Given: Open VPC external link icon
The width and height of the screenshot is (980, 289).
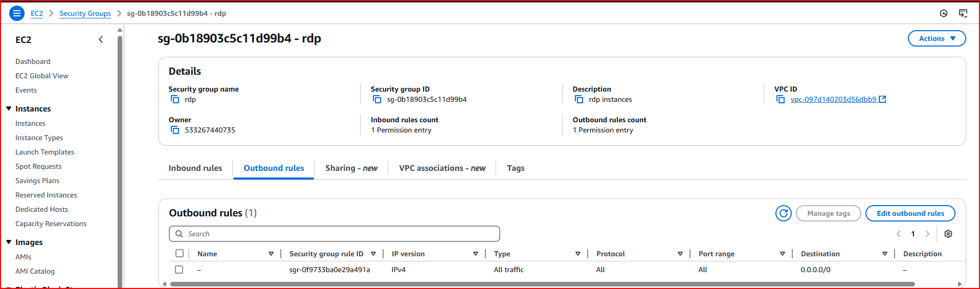Looking at the screenshot, I should click(x=882, y=99).
